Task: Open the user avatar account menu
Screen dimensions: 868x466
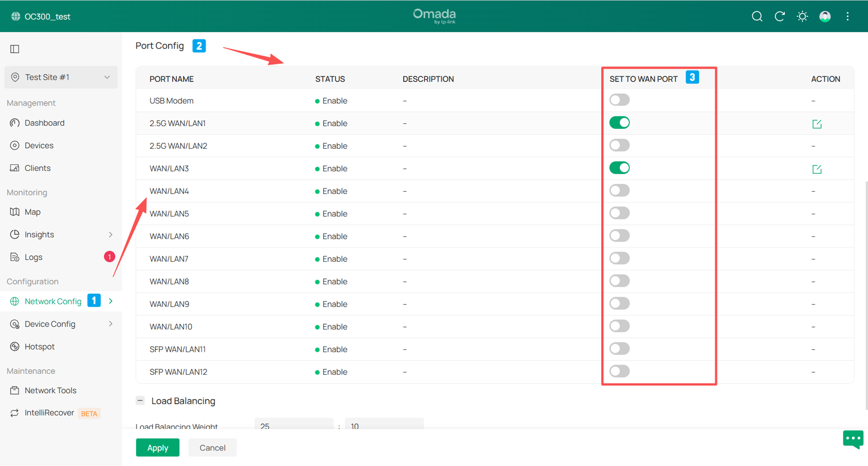Action: point(825,16)
